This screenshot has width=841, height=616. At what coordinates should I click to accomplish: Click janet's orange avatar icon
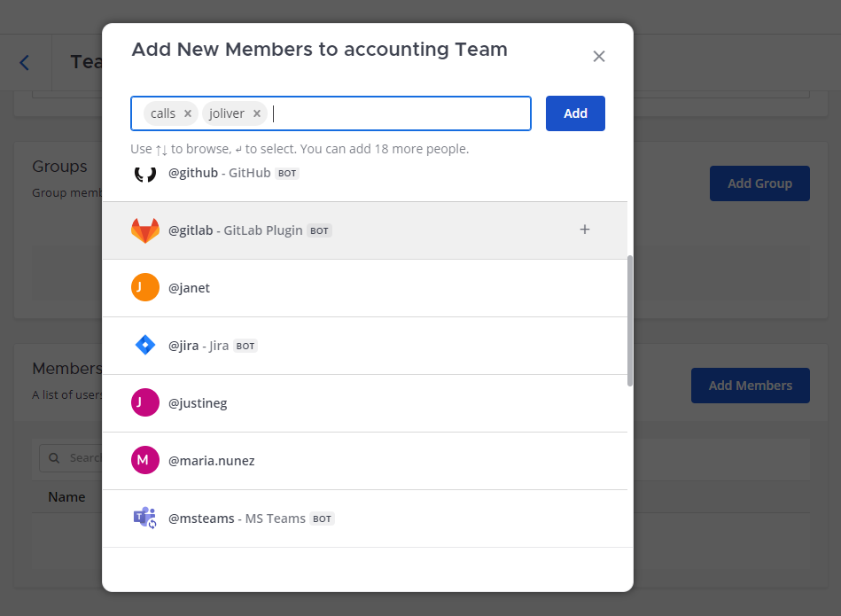pyautogui.click(x=144, y=287)
